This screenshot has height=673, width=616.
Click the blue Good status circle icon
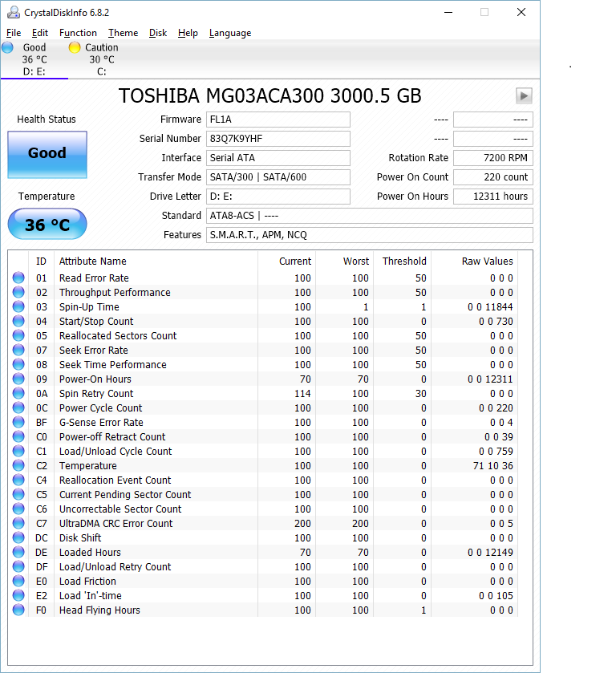click(8, 47)
